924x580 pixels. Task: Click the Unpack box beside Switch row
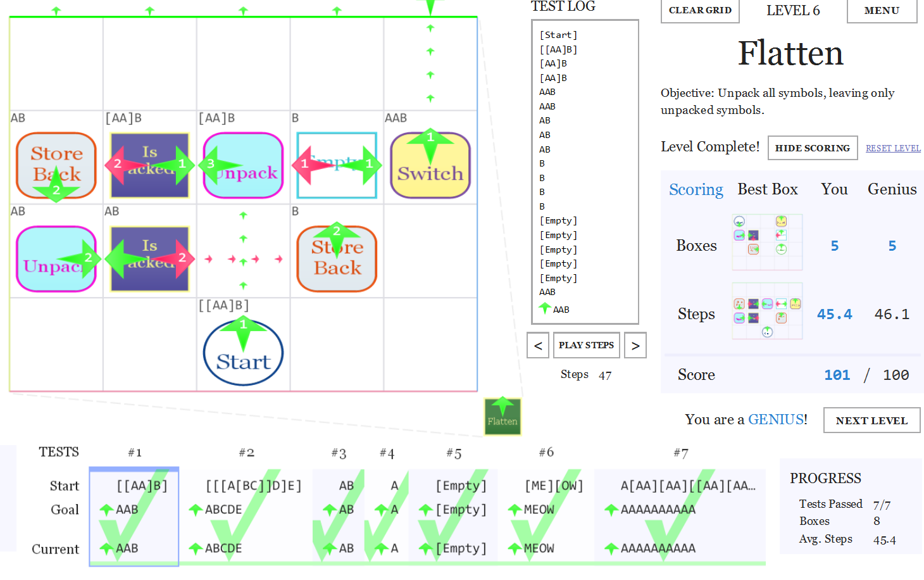(x=243, y=165)
